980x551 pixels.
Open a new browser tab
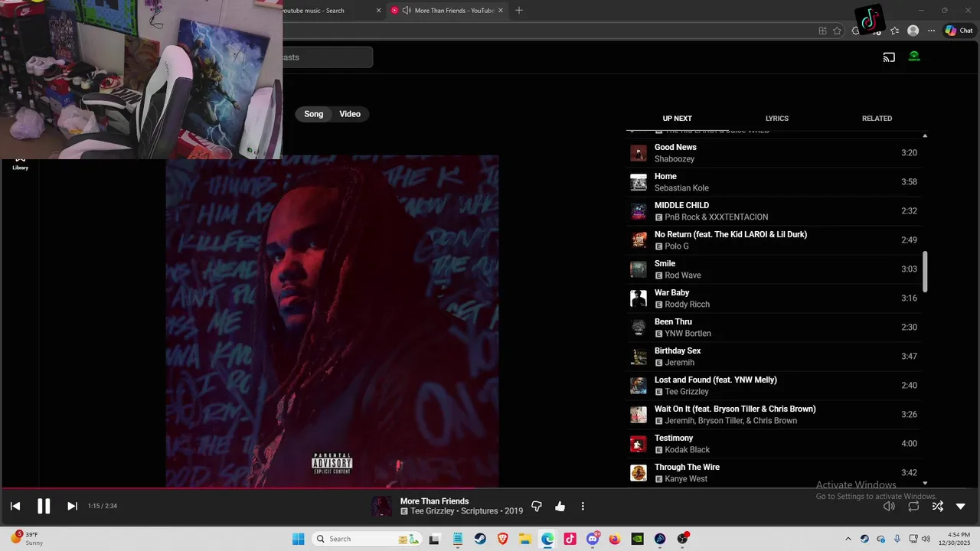519,11
